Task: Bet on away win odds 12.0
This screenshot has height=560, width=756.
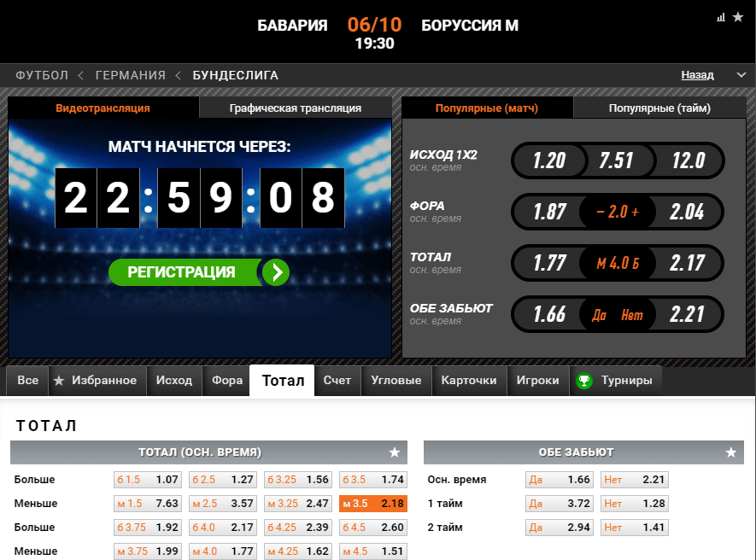Action: click(x=689, y=160)
